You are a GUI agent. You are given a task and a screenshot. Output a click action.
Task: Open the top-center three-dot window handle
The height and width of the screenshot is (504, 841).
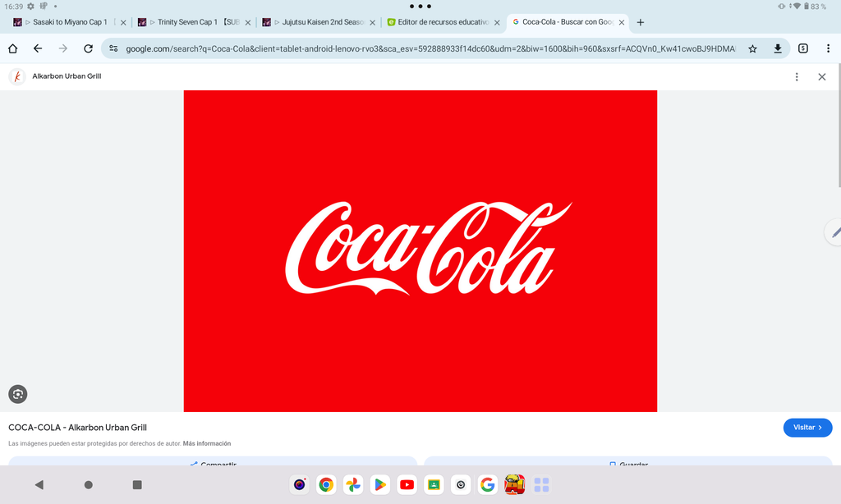[420, 7]
